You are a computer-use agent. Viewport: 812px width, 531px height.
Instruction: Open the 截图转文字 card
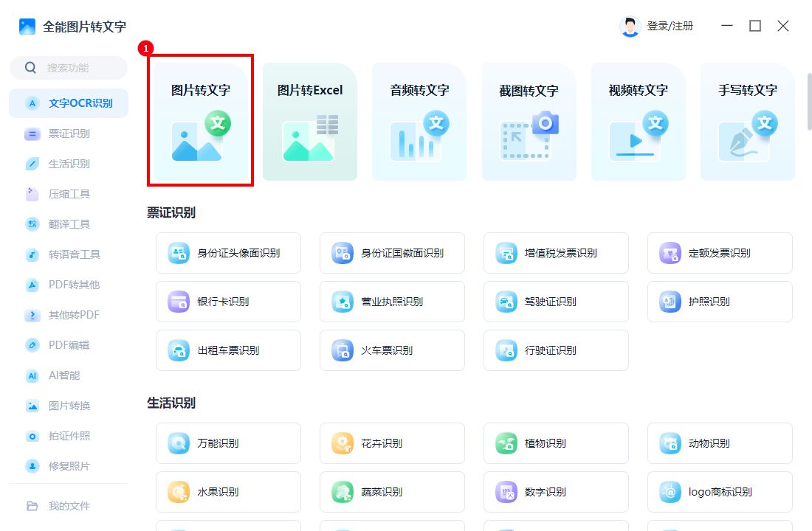point(529,122)
